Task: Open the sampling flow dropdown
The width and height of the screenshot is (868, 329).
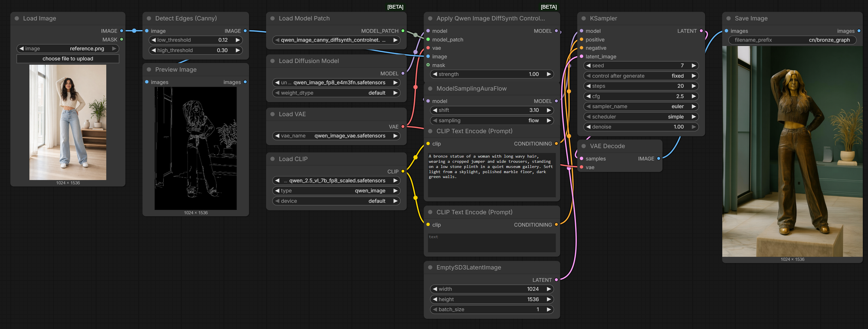Action: [492, 121]
